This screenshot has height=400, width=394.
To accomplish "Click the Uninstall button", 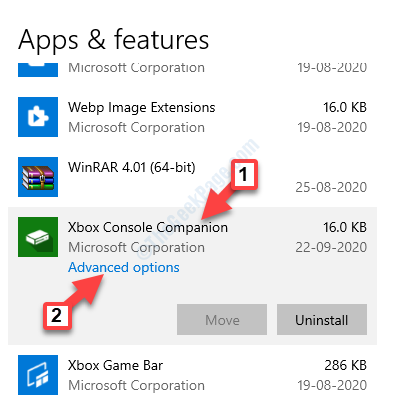I will tap(322, 319).
